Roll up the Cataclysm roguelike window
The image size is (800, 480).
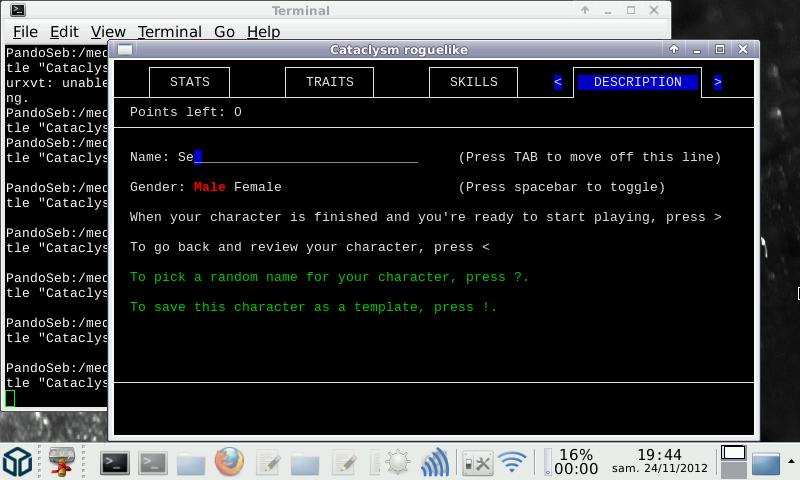pos(674,49)
